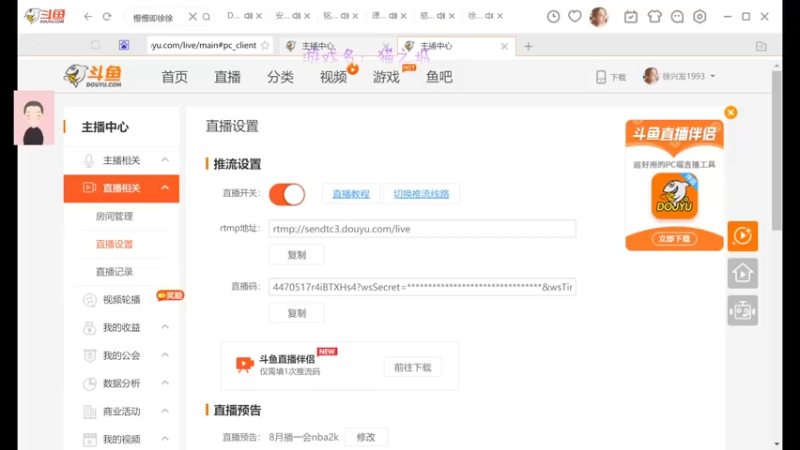Open favorites heart icon in title bar
Screen dimensions: 800x450
click(574, 16)
